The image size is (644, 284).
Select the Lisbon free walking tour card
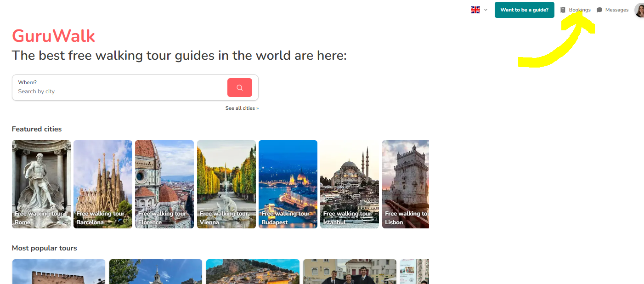pos(406,184)
